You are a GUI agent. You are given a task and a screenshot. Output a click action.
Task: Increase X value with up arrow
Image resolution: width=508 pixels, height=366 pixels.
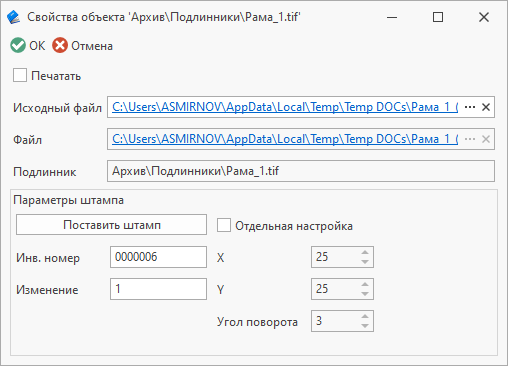[x=365, y=252]
